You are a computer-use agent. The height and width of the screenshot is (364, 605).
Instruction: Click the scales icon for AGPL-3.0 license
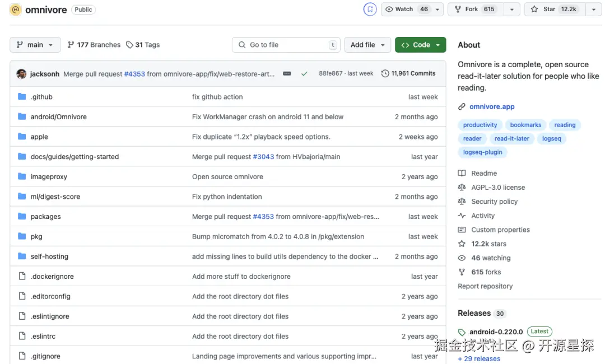pyautogui.click(x=462, y=187)
